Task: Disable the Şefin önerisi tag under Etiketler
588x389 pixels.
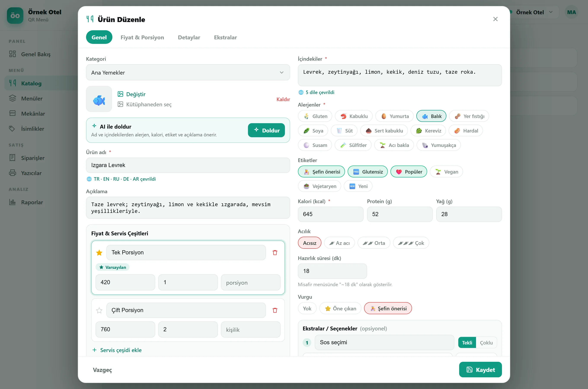Action: point(321,172)
